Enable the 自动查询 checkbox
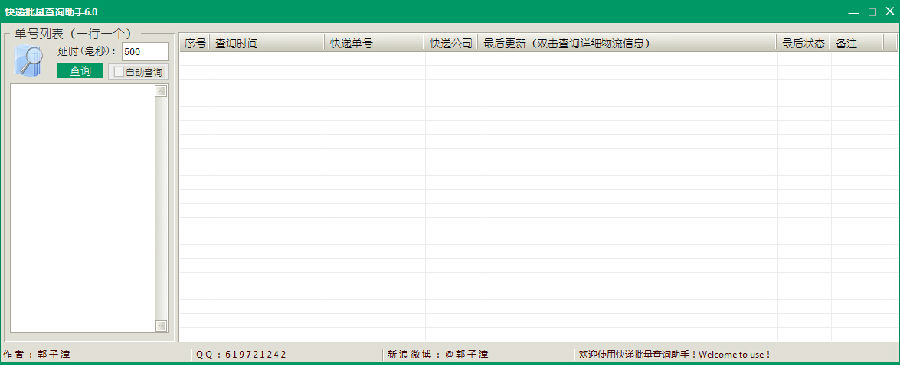900x365 pixels. (118, 72)
